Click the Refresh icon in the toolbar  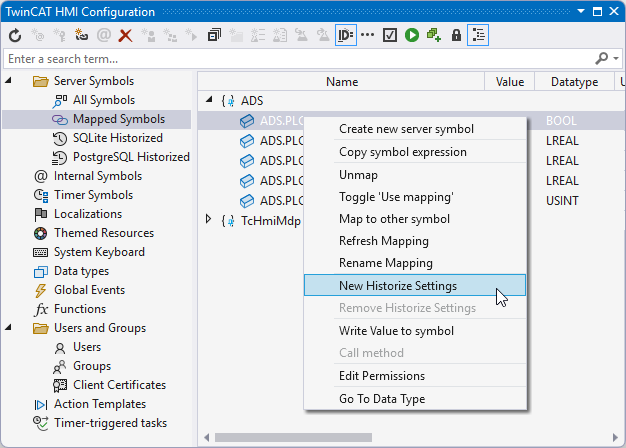(15, 36)
